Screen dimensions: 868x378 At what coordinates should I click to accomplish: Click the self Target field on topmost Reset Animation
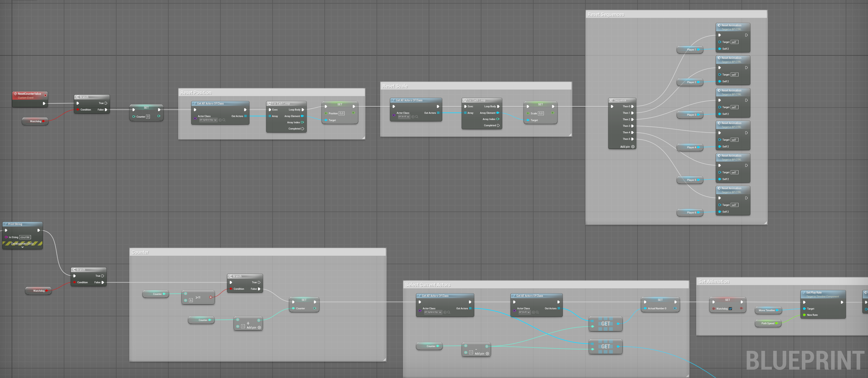click(734, 42)
